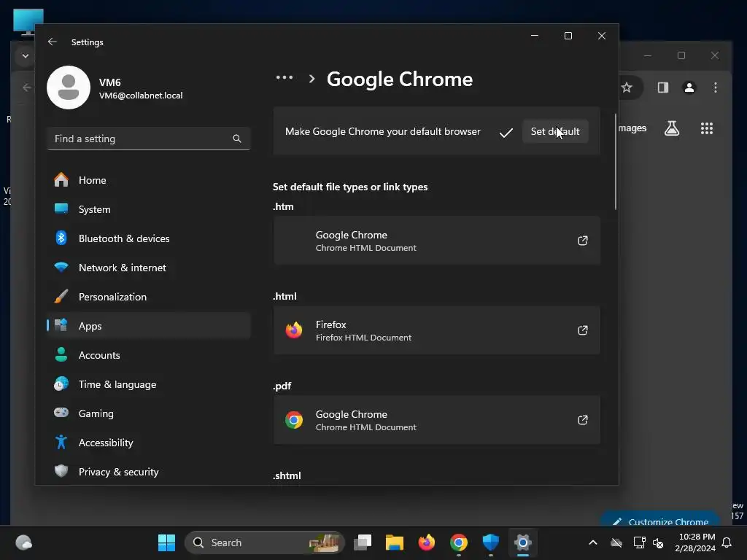747x560 pixels.
Task: Expand breadcrumb ellipsis menu
Action: point(285,77)
